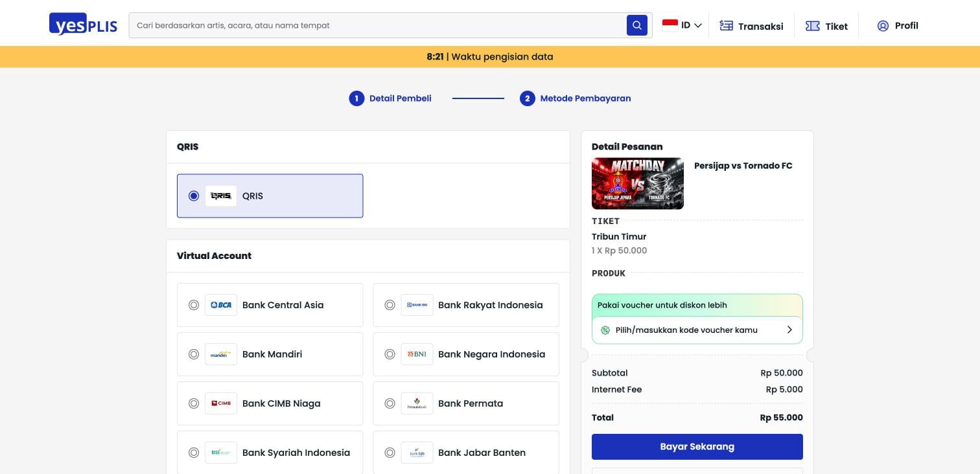Click the green voucher discount icon
Image resolution: width=980 pixels, height=474 pixels.
(605, 330)
